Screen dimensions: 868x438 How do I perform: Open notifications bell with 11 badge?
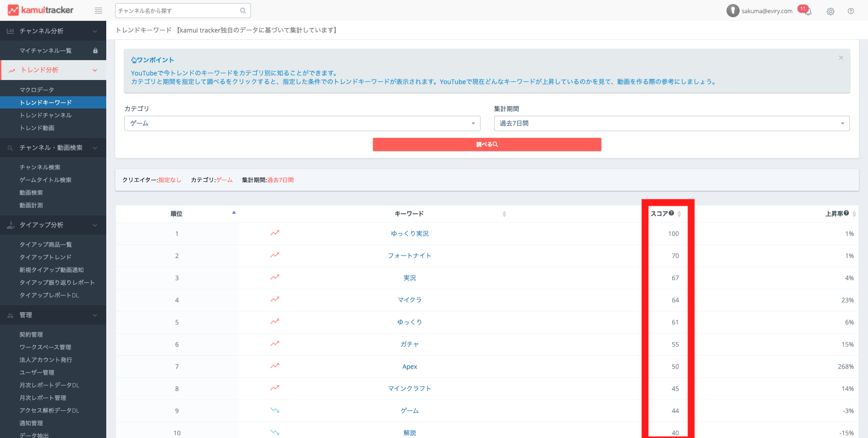807,11
